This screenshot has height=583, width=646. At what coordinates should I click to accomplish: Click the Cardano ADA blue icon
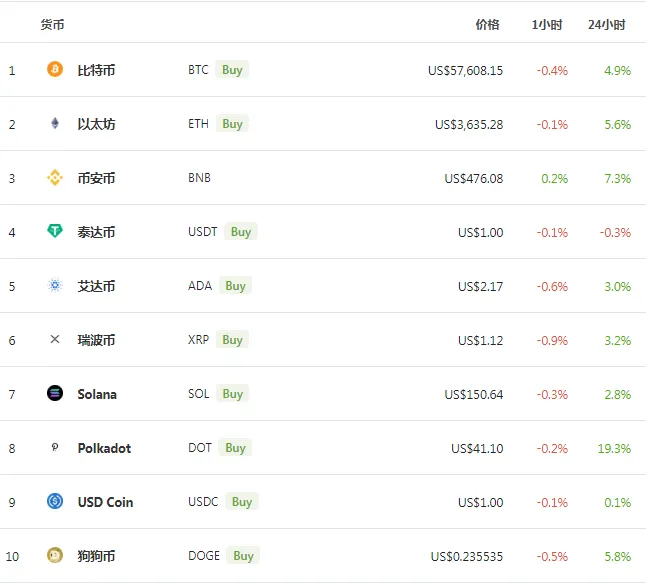click(55, 285)
